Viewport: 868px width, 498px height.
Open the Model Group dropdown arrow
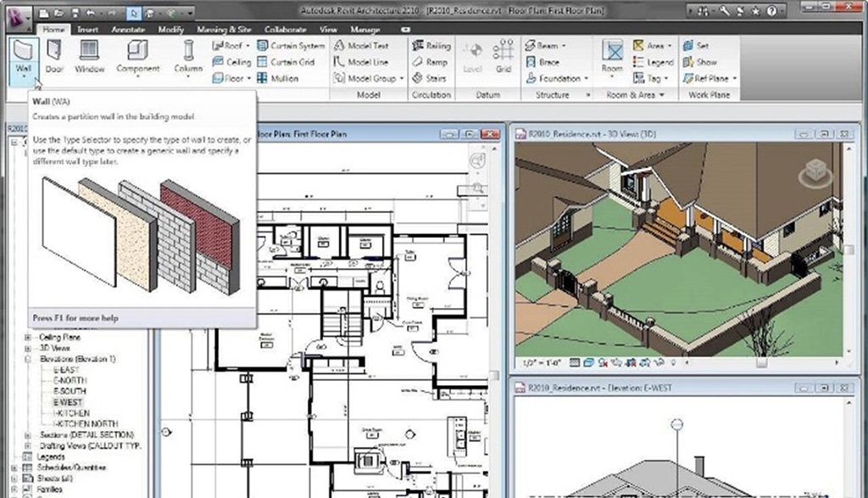(401, 79)
